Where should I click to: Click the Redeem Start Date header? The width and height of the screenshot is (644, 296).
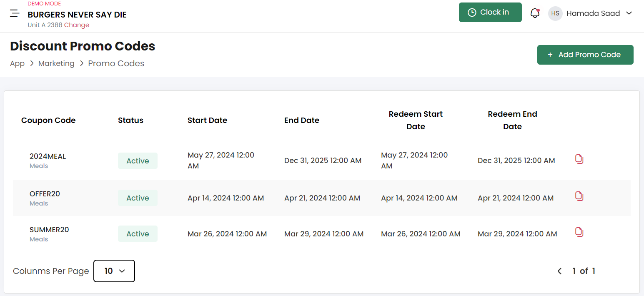click(416, 120)
